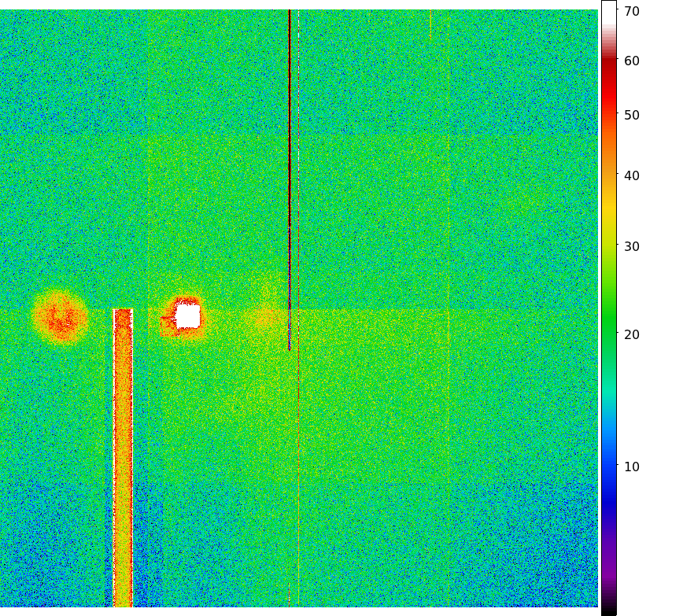Select the colorbar tick label 10
The width and height of the screenshot is (683, 616).
tap(631, 467)
